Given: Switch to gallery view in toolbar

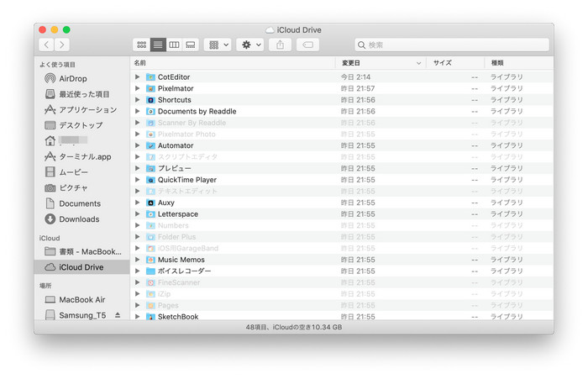Looking at the screenshot, I should (191, 45).
